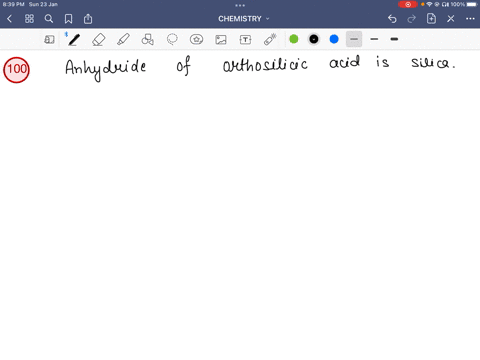Add a new page to notebook
This screenshot has height=360, width=480.
click(x=431, y=19)
